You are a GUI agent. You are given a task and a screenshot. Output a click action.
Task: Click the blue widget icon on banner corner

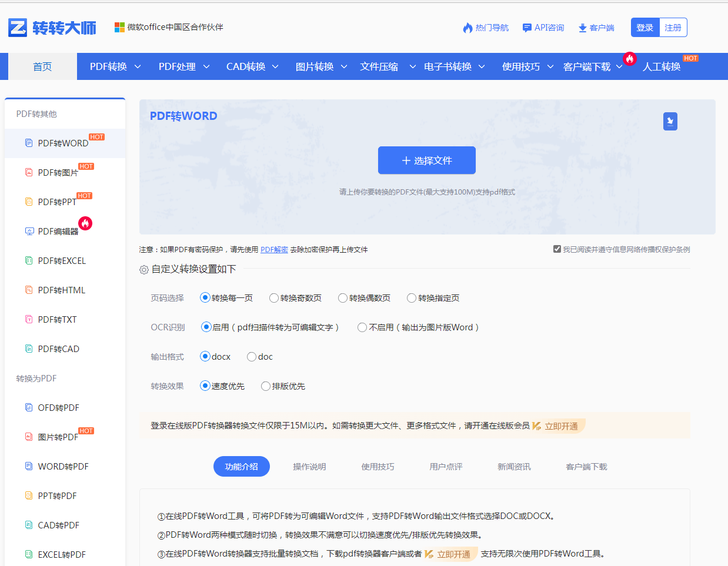[670, 121]
